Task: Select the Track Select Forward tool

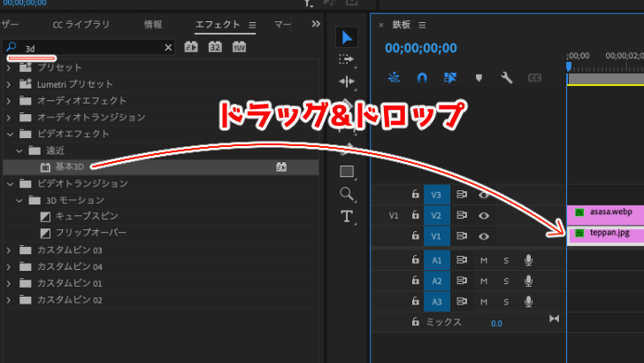Action: [346, 59]
